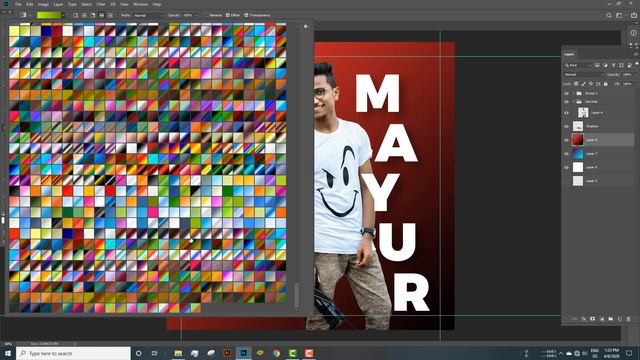The image size is (640, 360).
Task: Toggle layer filtering on/off switch
Action: 637,64
